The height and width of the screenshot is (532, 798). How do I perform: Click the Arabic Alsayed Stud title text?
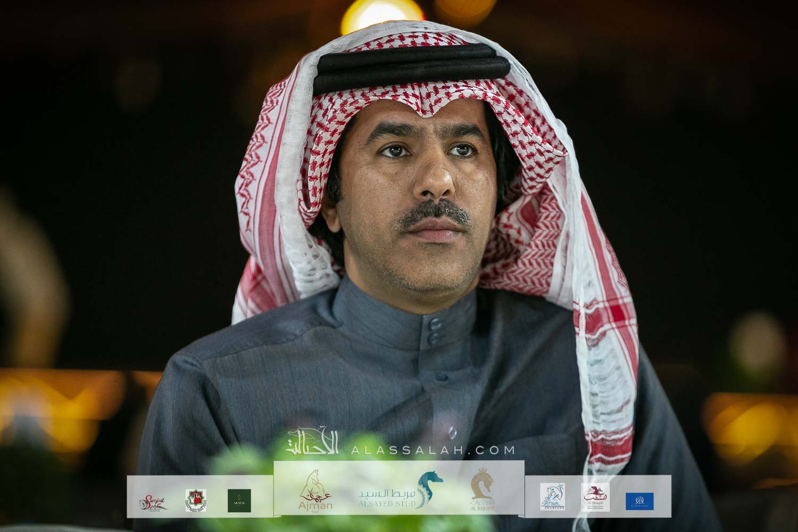point(386,493)
